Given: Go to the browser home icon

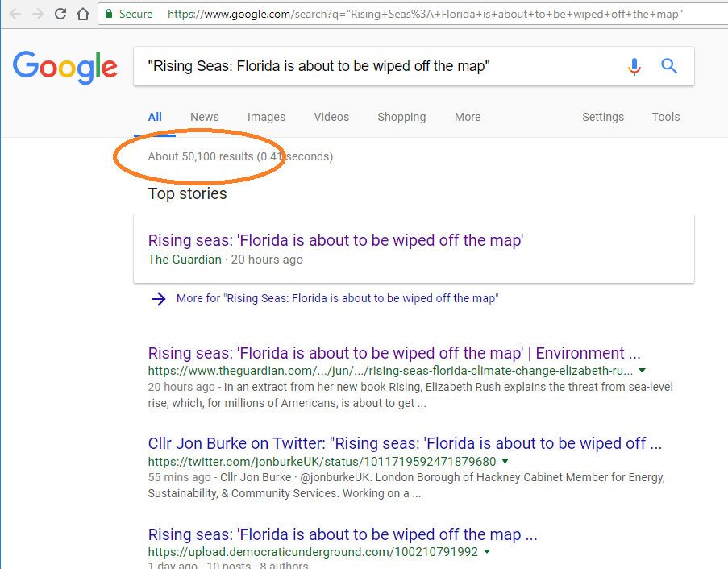Looking at the screenshot, I should (x=82, y=14).
